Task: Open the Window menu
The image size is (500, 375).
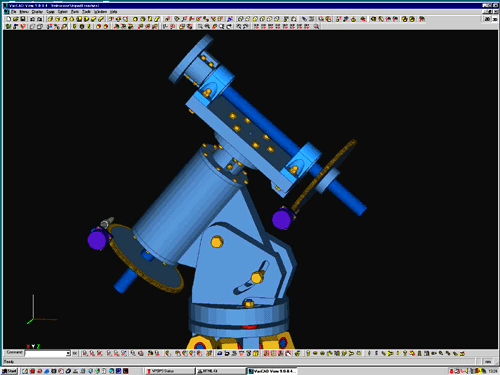Action: 100,12
